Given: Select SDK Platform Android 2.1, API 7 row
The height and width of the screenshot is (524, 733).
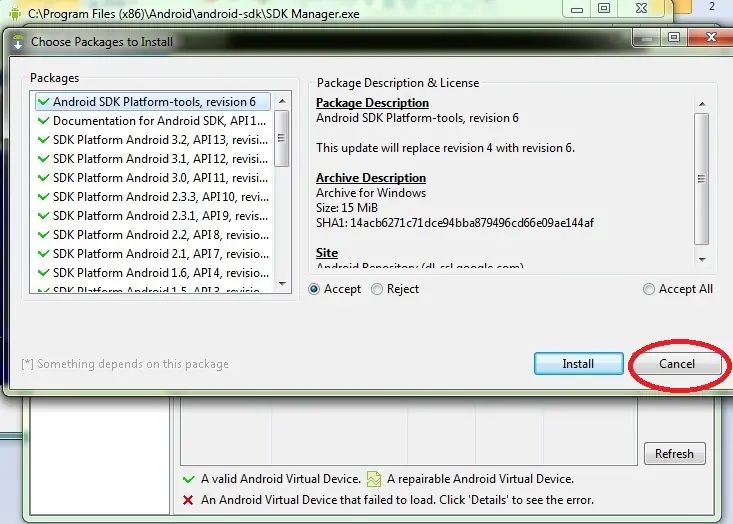Looking at the screenshot, I should pos(153,254).
